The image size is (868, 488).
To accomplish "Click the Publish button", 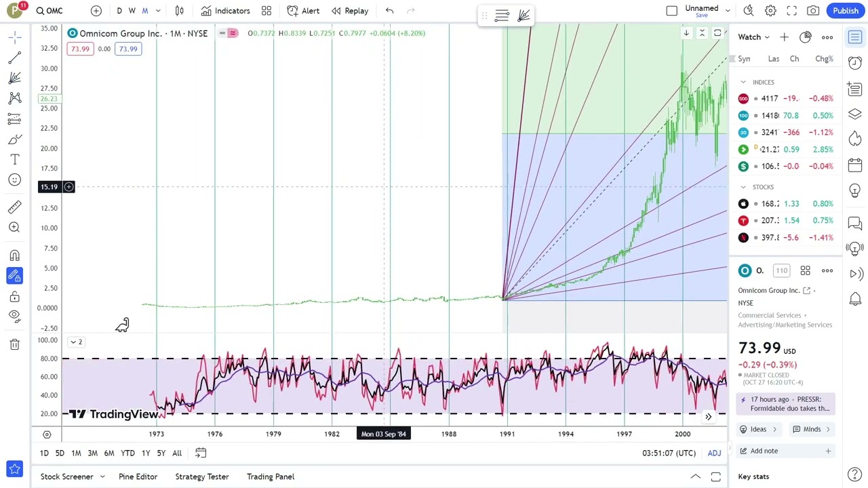I will [x=846, y=11].
